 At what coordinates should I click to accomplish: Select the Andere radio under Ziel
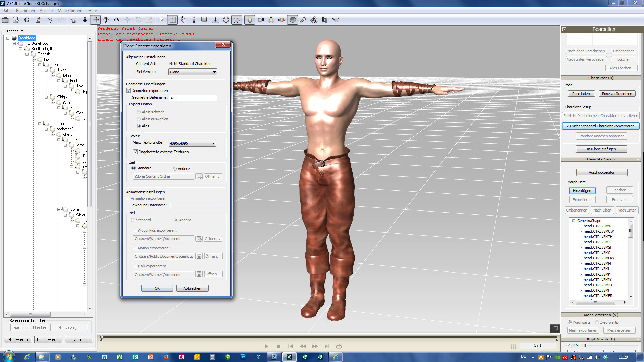click(x=175, y=169)
